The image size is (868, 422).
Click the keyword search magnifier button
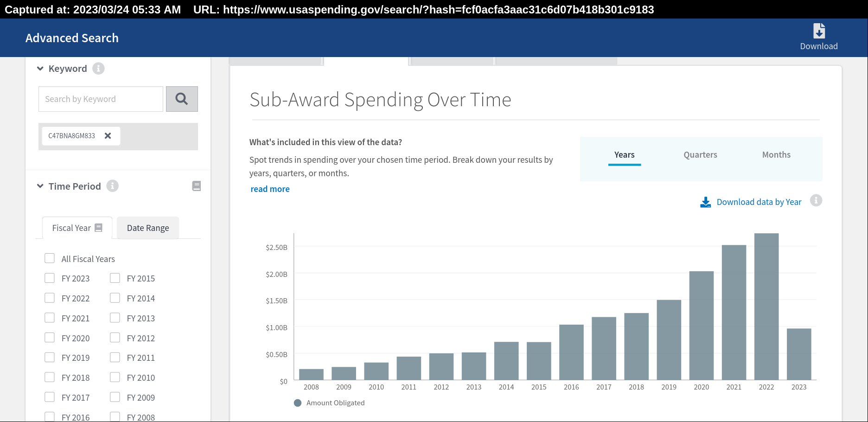point(182,99)
